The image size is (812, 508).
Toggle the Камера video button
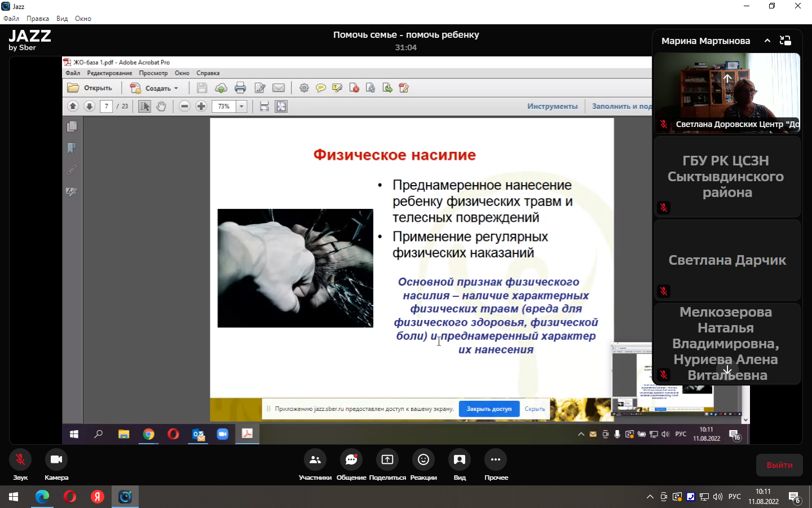pyautogui.click(x=56, y=460)
